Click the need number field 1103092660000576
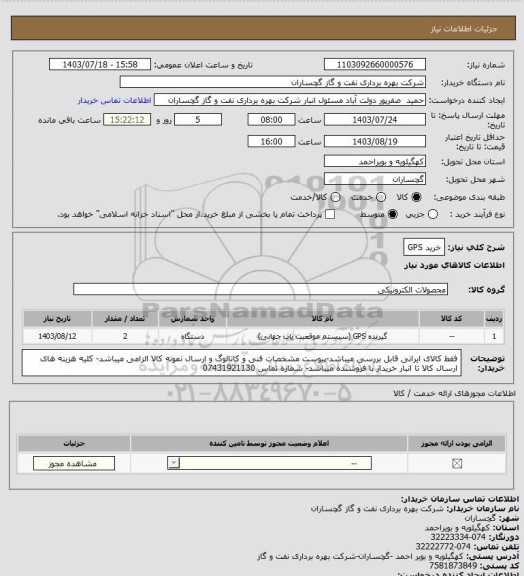524x576 pixels. [x=375, y=64]
